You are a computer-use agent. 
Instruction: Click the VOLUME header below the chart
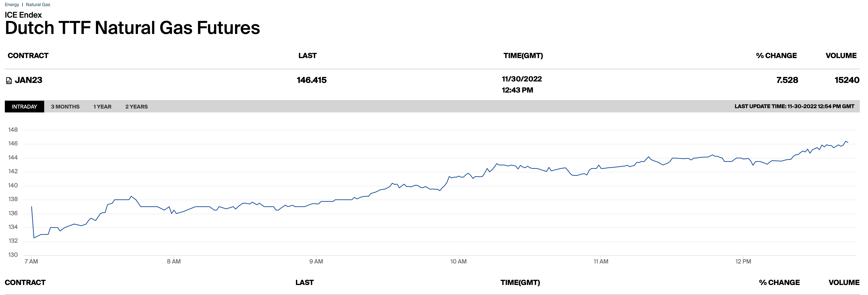click(x=844, y=283)
